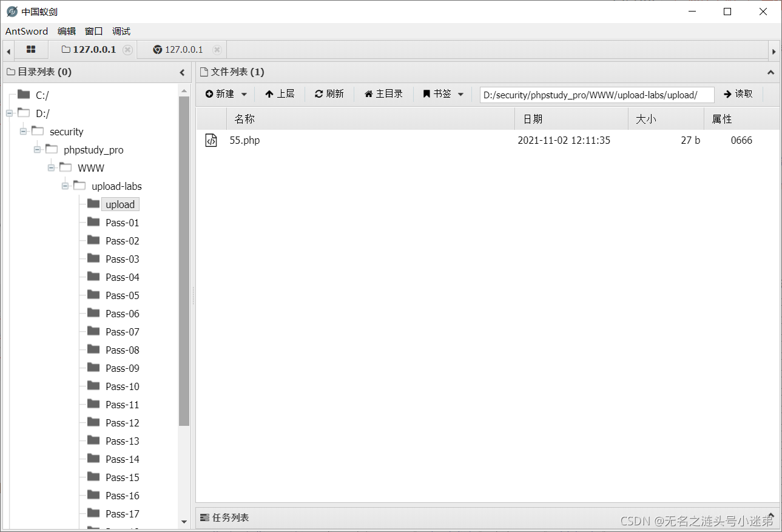Focus the directory path input field

coord(597,95)
